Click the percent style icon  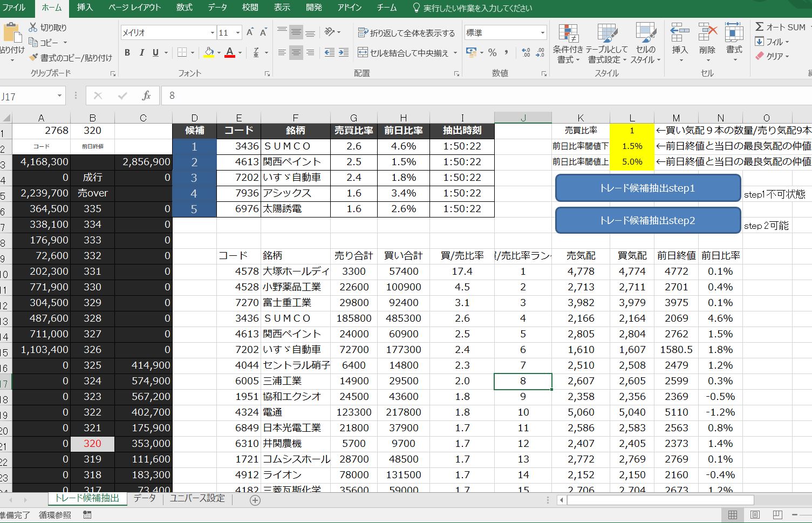tap(492, 52)
